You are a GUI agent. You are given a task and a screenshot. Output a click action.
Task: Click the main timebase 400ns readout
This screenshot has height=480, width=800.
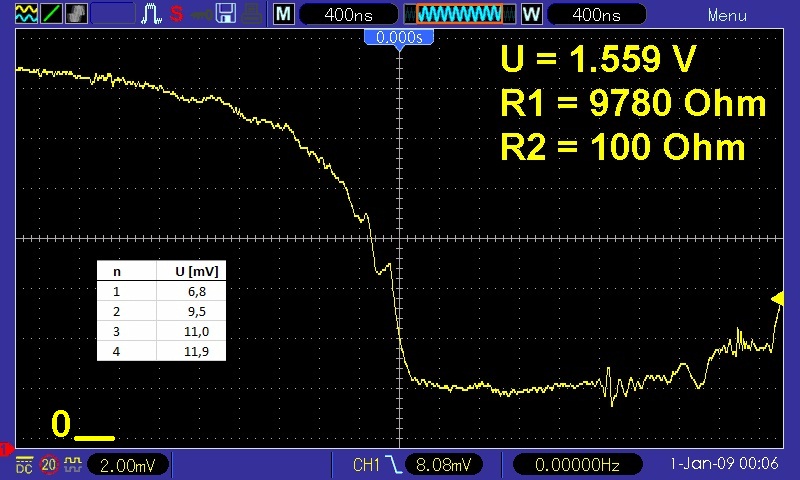[348, 14]
